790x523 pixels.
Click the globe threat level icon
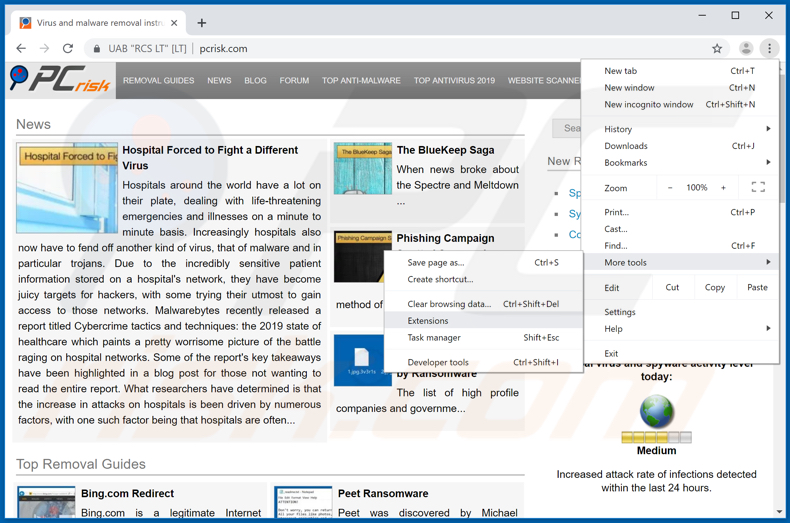click(656, 412)
